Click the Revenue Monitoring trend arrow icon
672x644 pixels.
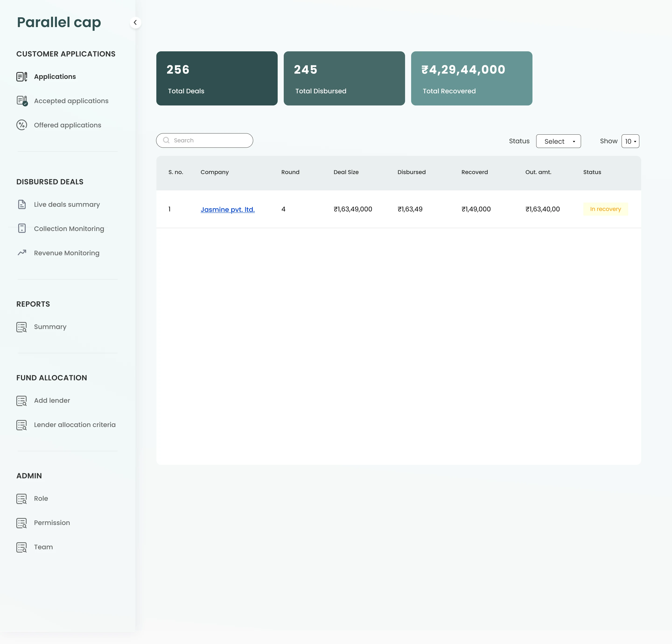click(x=22, y=253)
